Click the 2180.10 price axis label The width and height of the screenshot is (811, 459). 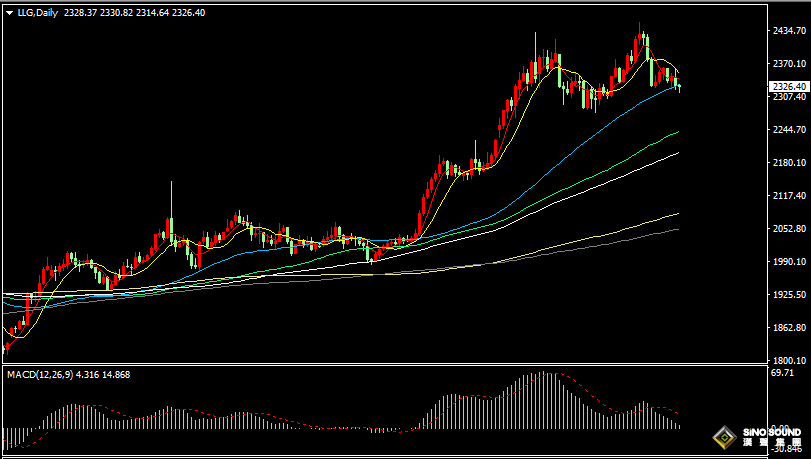pyautogui.click(x=790, y=163)
